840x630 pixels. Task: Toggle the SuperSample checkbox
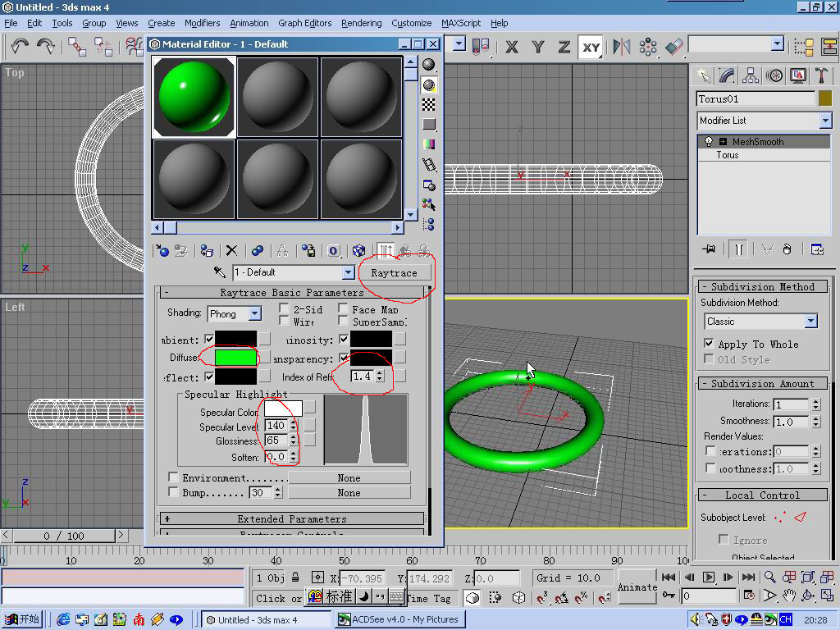344,321
